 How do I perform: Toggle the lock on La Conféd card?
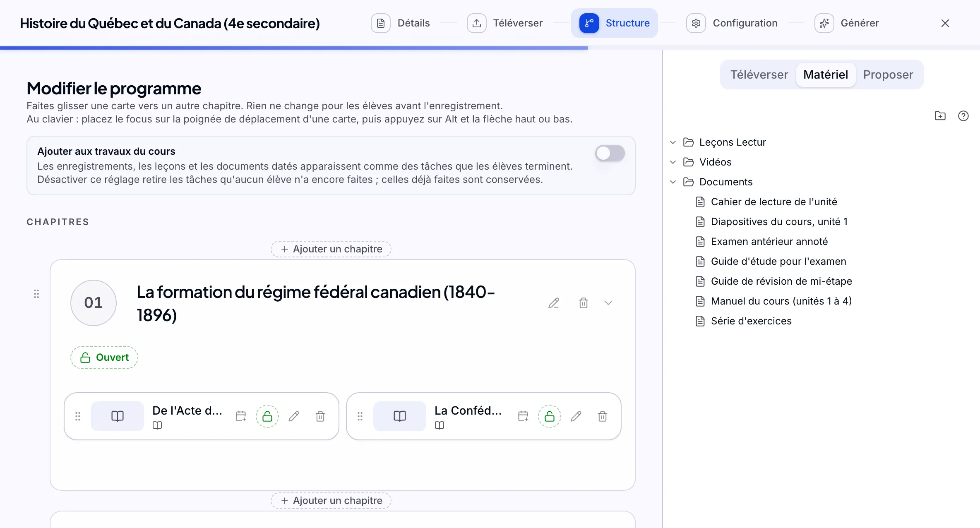[550, 416]
